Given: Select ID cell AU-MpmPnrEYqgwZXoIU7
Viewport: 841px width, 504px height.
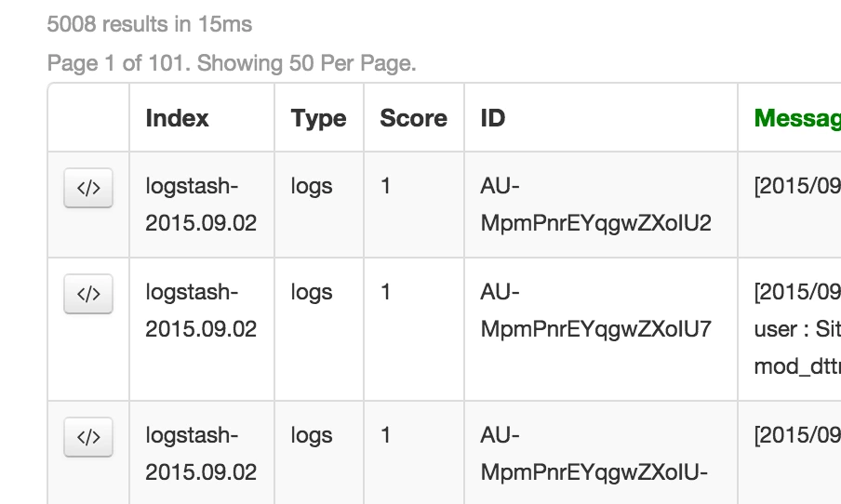Looking at the screenshot, I should click(x=596, y=311).
